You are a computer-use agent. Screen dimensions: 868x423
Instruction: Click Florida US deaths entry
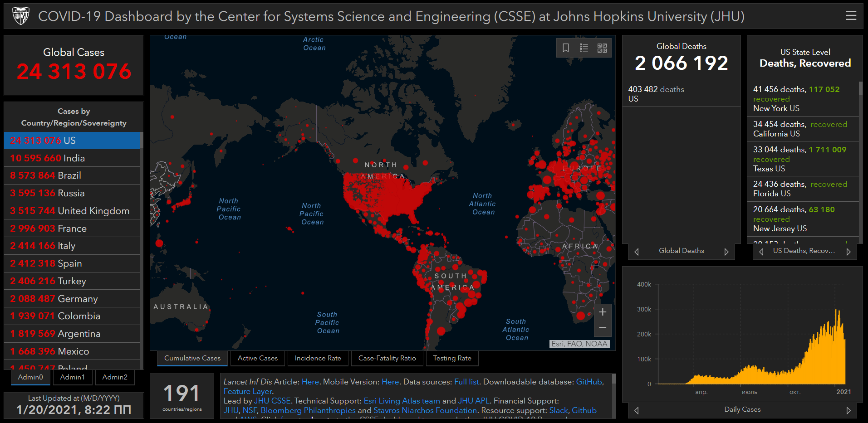point(803,189)
